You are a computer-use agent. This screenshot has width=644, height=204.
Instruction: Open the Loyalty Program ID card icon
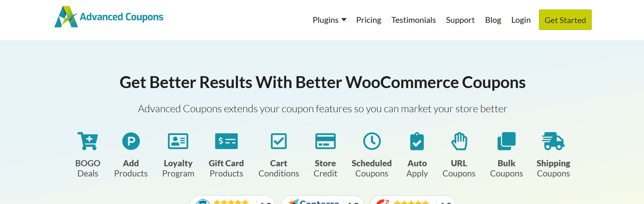[178, 141]
